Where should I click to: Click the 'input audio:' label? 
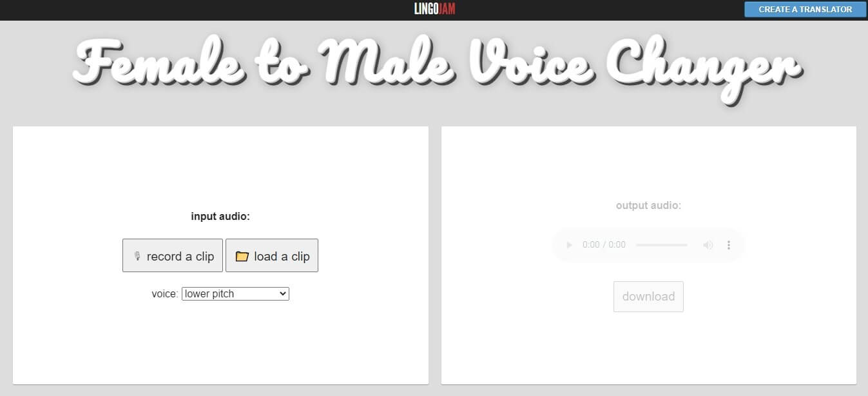point(220,217)
